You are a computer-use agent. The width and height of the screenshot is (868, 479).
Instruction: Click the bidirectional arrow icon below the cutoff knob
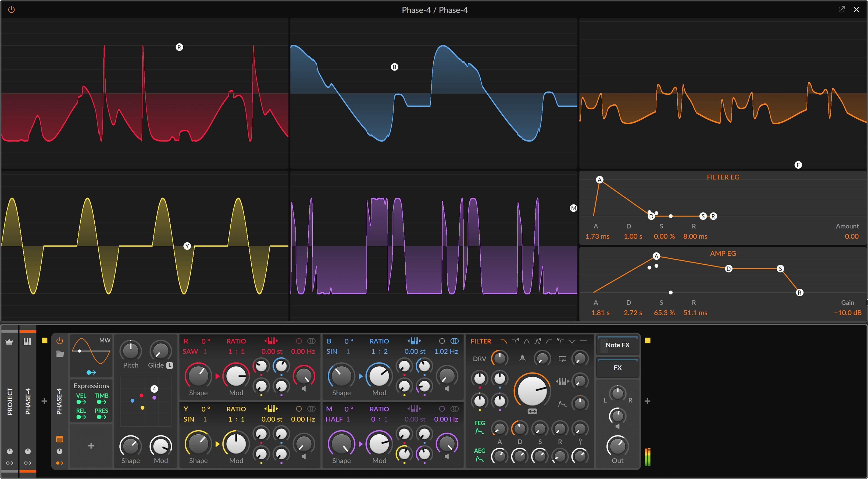(533, 411)
